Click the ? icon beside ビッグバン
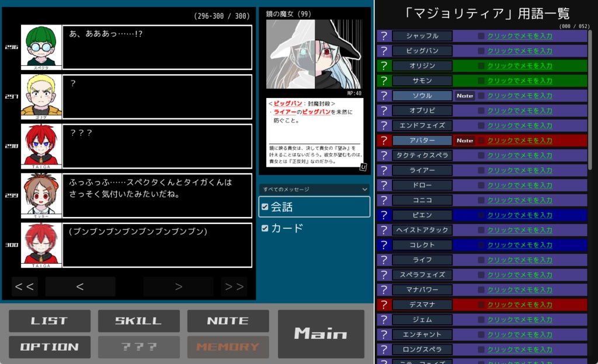 pos(383,51)
